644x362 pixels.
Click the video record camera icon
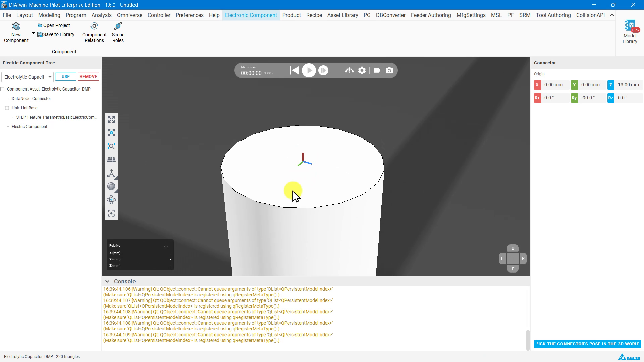[377, 70]
